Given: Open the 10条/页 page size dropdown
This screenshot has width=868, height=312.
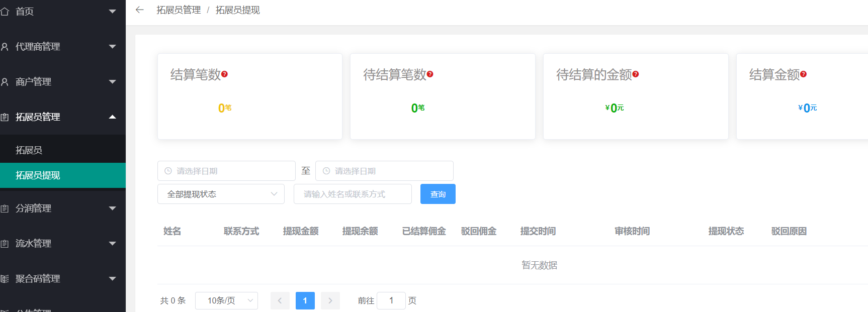Looking at the screenshot, I should pyautogui.click(x=226, y=300).
